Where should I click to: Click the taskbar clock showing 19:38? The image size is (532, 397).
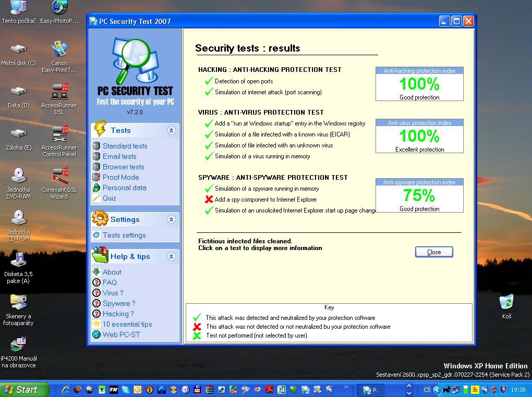coord(518,390)
